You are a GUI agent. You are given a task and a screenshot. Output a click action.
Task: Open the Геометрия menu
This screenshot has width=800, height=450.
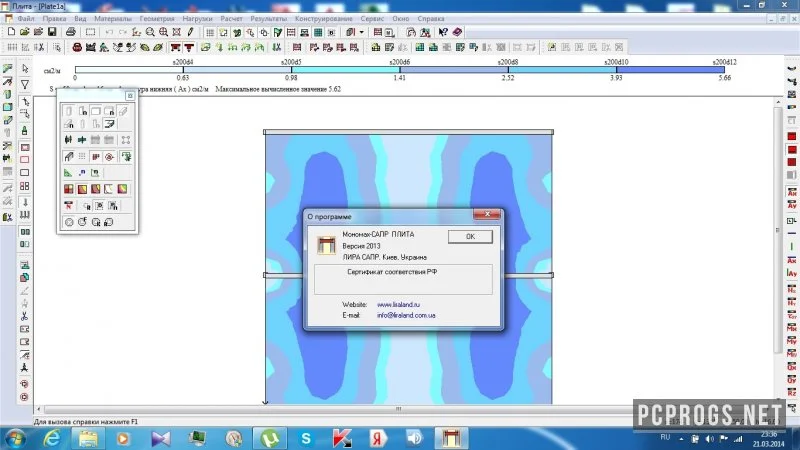tap(157, 18)
